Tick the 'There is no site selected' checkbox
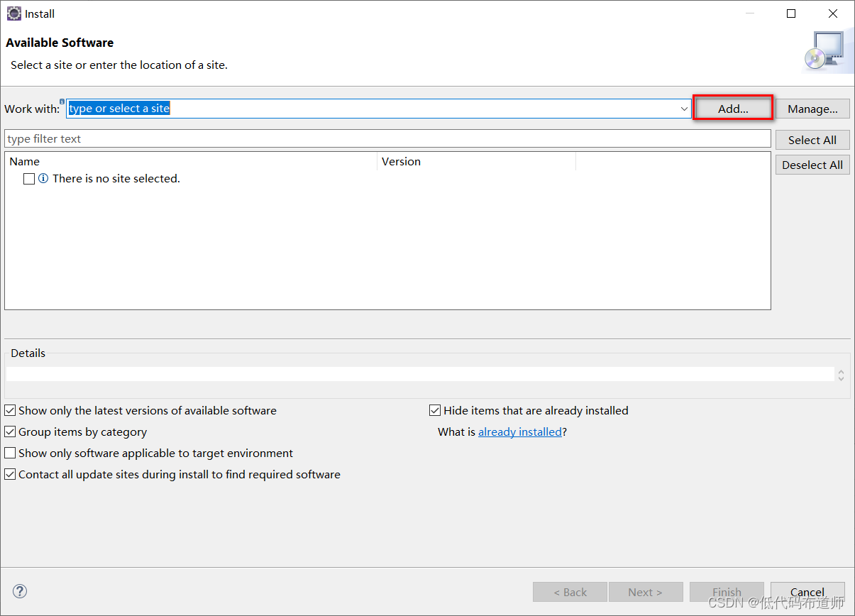 pos(29,179)
